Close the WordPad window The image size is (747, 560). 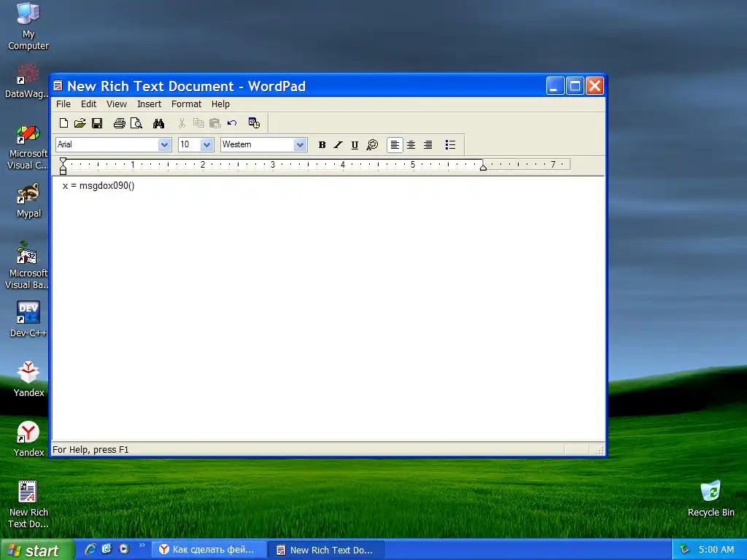coord(595,86)
